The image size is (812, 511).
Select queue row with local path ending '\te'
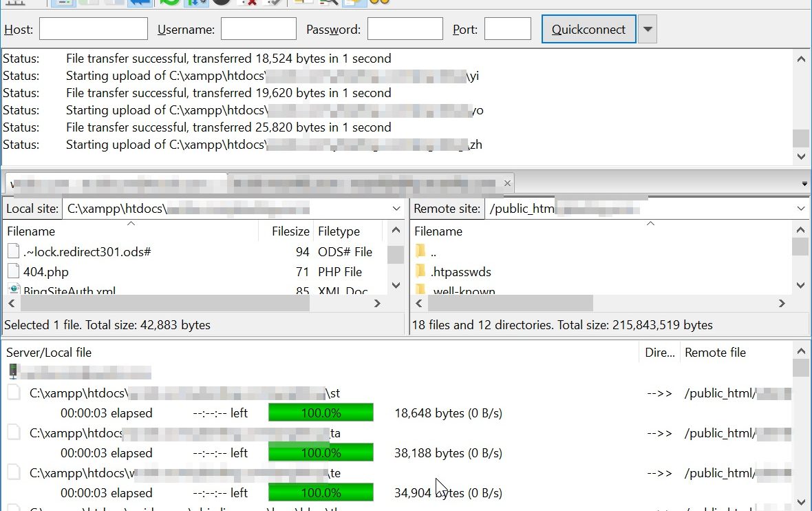click(398, 472)
